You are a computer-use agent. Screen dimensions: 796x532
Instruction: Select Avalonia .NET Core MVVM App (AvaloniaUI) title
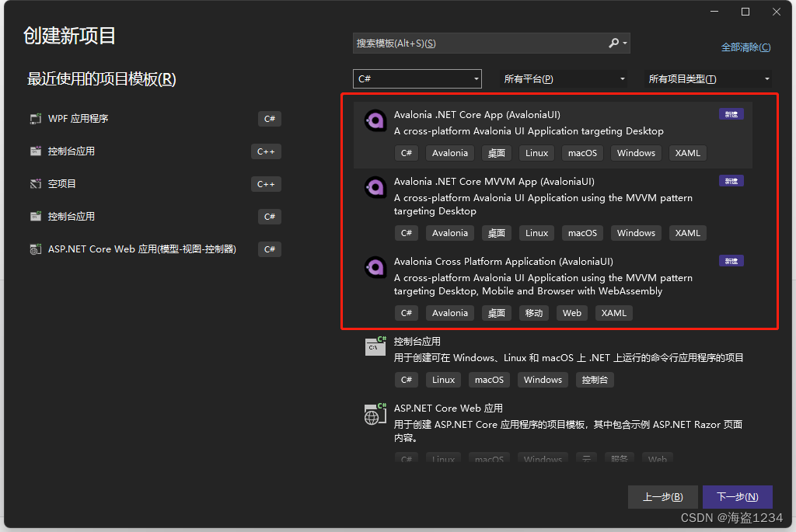pos(494,182)
